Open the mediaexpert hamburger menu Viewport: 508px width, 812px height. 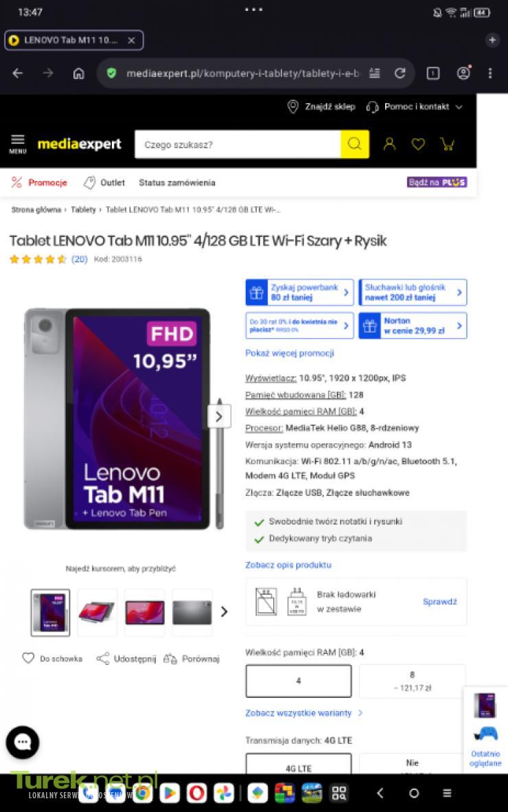pos(18,144)
